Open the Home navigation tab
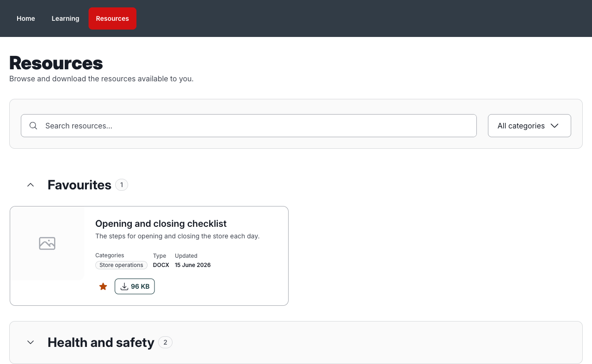The image size is (592, 364). click(26, 18)
